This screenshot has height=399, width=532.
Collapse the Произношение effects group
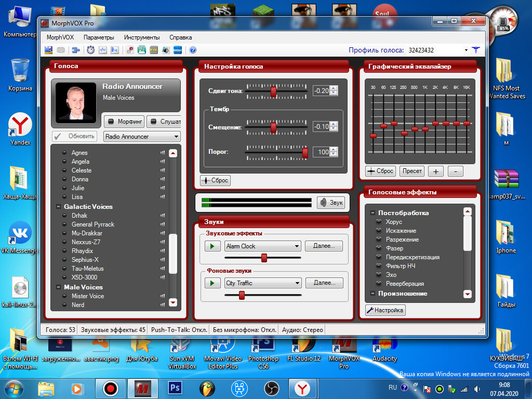click(x=373, y=294)
